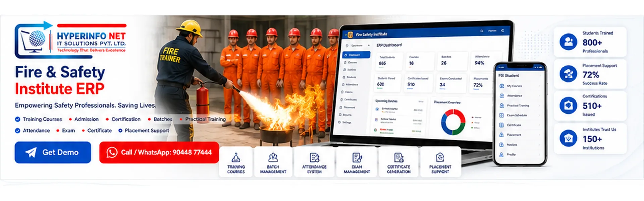Open Placement on the phone app
The width and height of the screenshot is (644, 201).
pyautogui.click(x=520, y=135)
